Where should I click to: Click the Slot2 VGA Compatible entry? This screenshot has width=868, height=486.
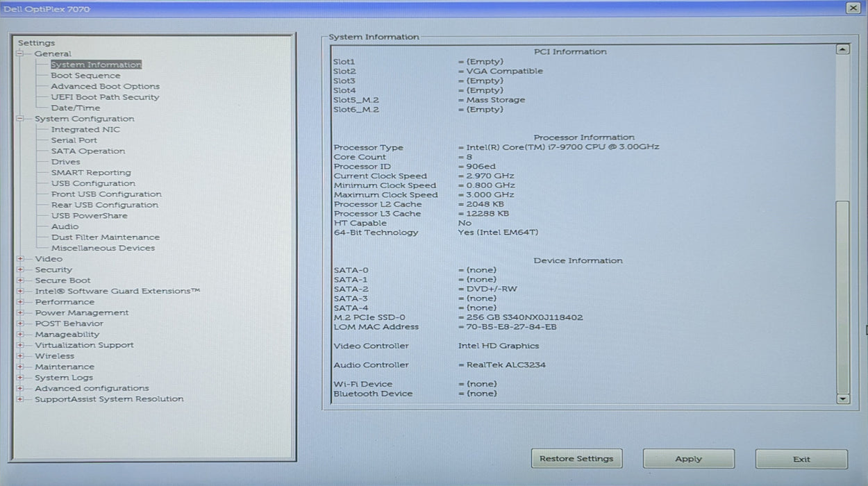[504, 72]
